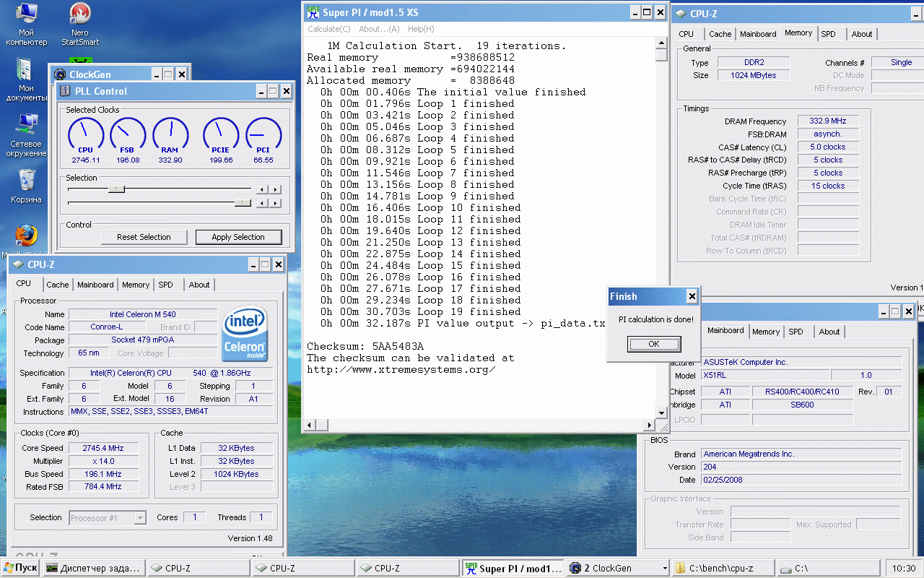Click the taskbar clock showing 10:30
This screenshot has width=924, height=578.
click(x=903, y=568)
